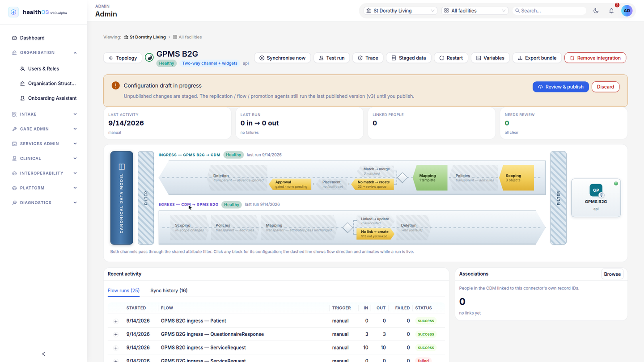Image resolution: width=644 pixels, height=362 pixels.
Task: Click the healthOS logo icon
Action: point(13,12)
